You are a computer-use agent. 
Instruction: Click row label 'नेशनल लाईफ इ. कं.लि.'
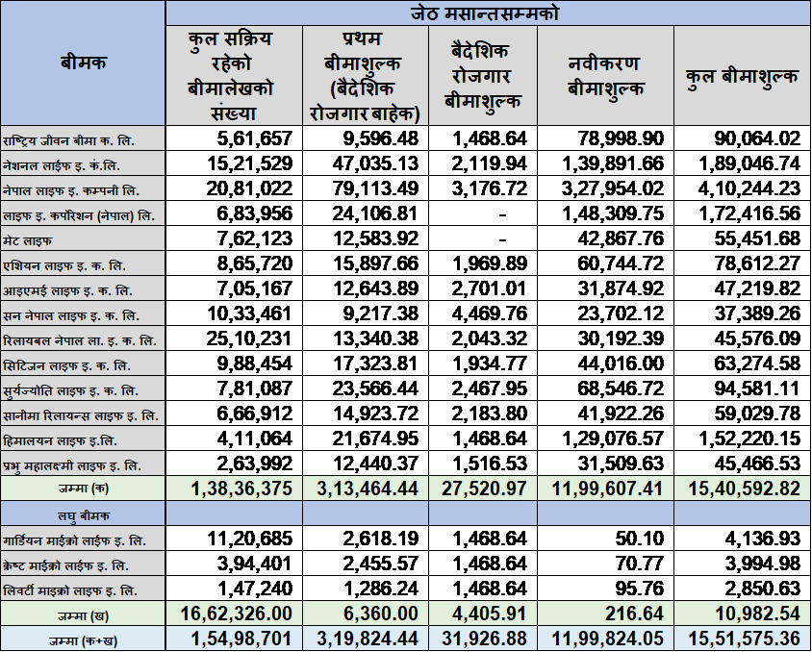(x=62, y=165)
